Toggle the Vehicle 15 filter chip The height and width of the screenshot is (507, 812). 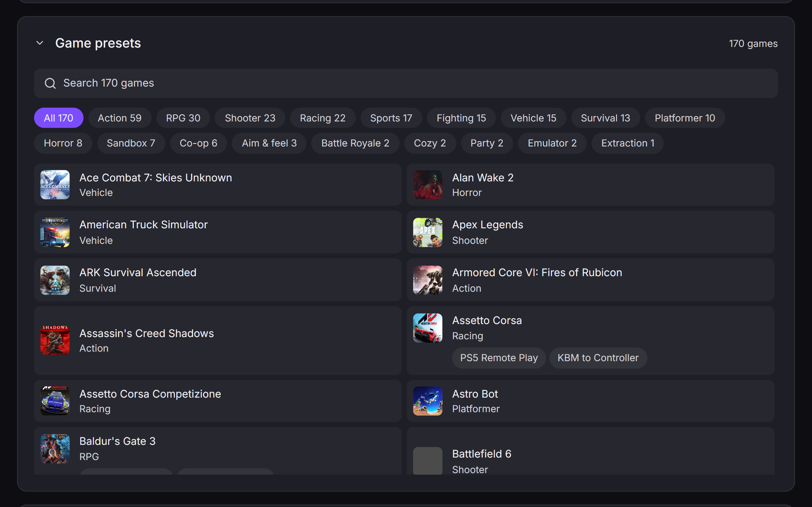coord(533,118)
